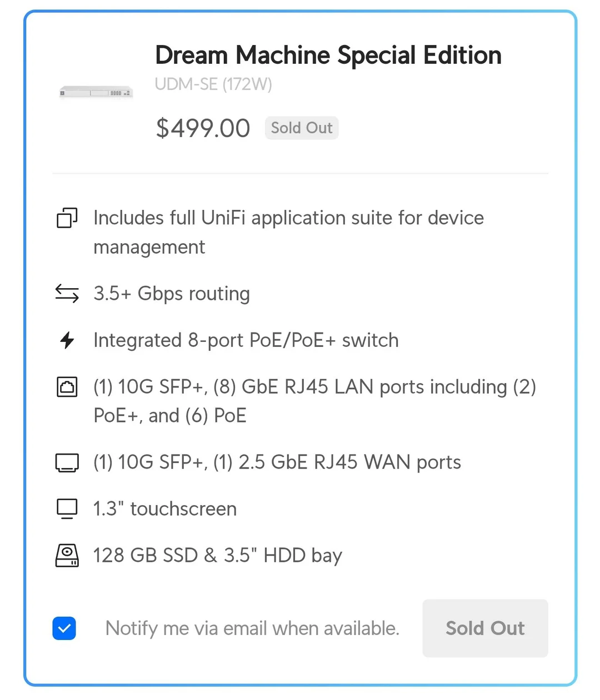
Task: Click the hard drive storage icon
Action: point(67,555)
